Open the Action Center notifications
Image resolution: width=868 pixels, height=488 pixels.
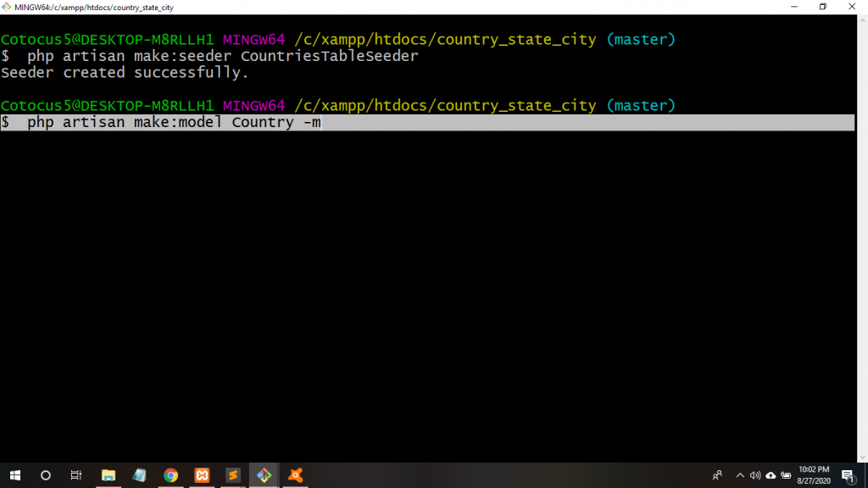[848, 475]
